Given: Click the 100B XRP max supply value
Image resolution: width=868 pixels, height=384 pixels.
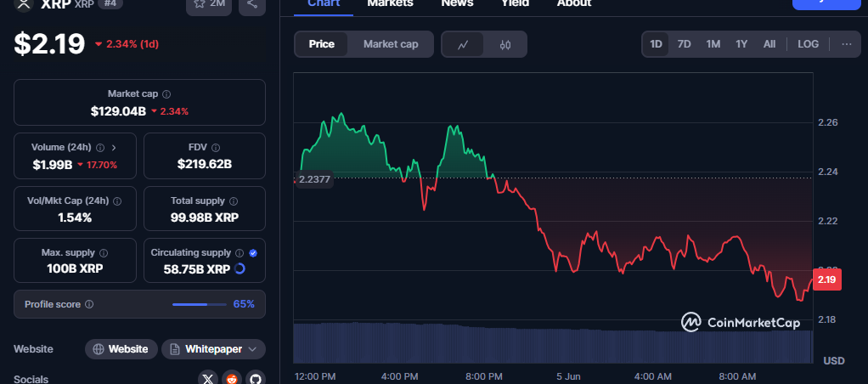Looking at the screenshot, I should [75, 268].
